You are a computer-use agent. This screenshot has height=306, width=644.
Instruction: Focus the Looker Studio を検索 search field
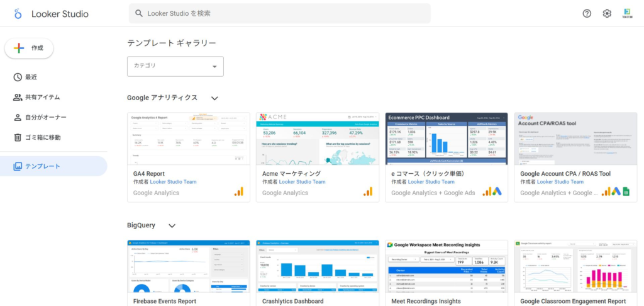coord(283,13)
